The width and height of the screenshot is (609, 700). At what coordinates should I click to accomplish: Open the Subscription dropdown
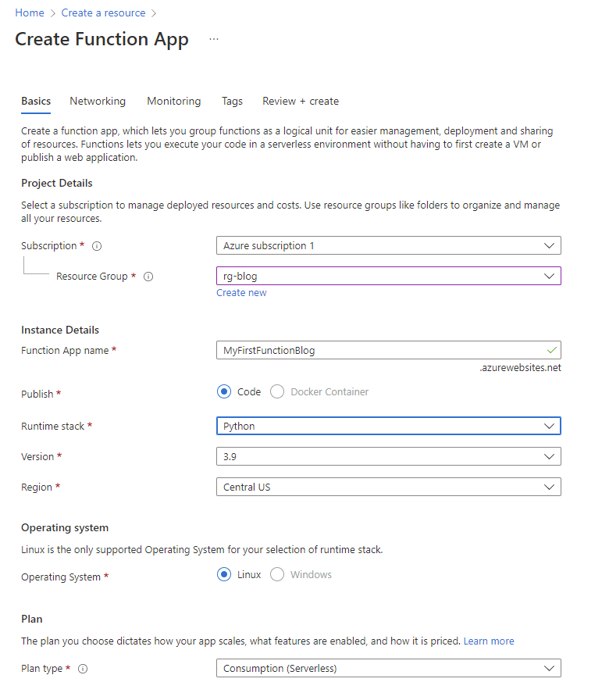[x=388, y=245]
